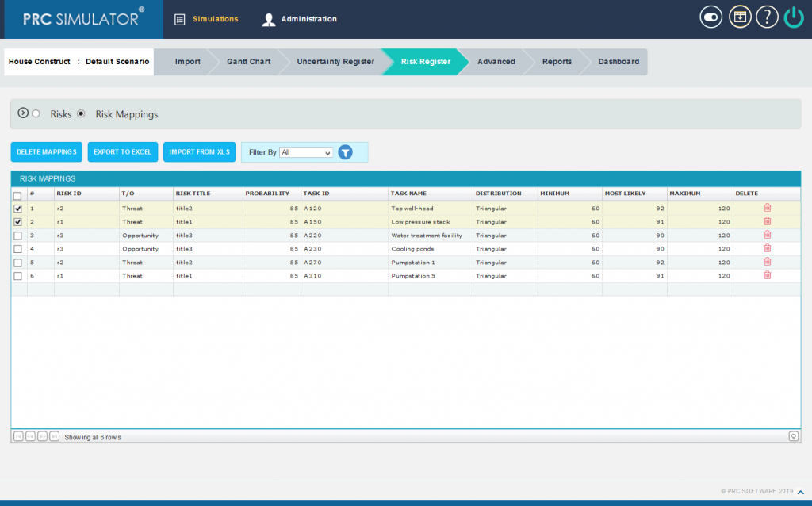Go to previous page pager icon
Viewport: 812px width, 506px height.
pyautogui.click(x=30, y=436)
